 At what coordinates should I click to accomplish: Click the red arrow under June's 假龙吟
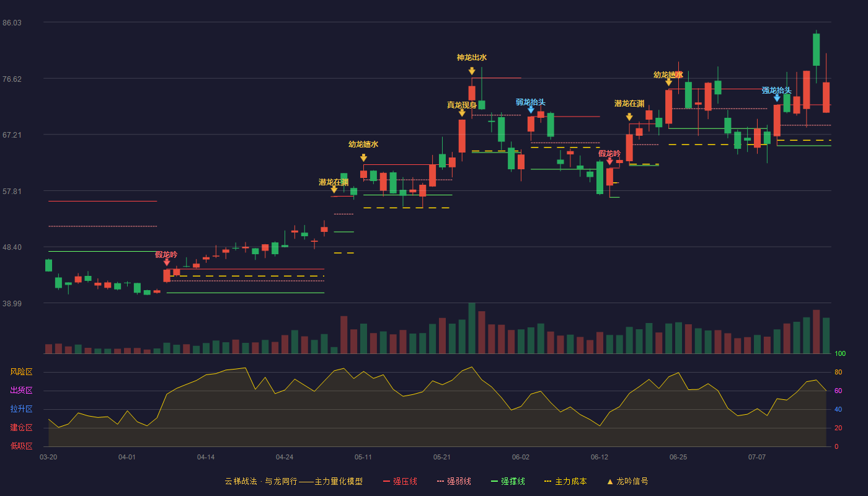[x=609, y=161]
